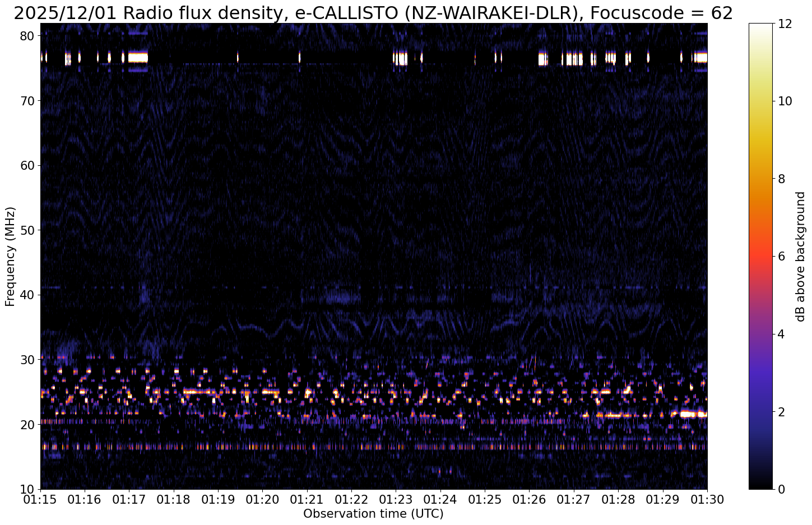Viewport: 812px width, 525px height.
Task: Click the 'Observation time (UTC)' axis label
Action: [373, 514]
